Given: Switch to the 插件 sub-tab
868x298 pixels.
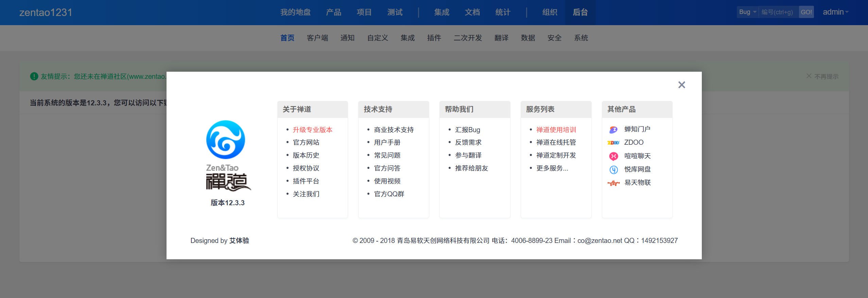Looking at the screenshot, I should [x=434, y=38].
